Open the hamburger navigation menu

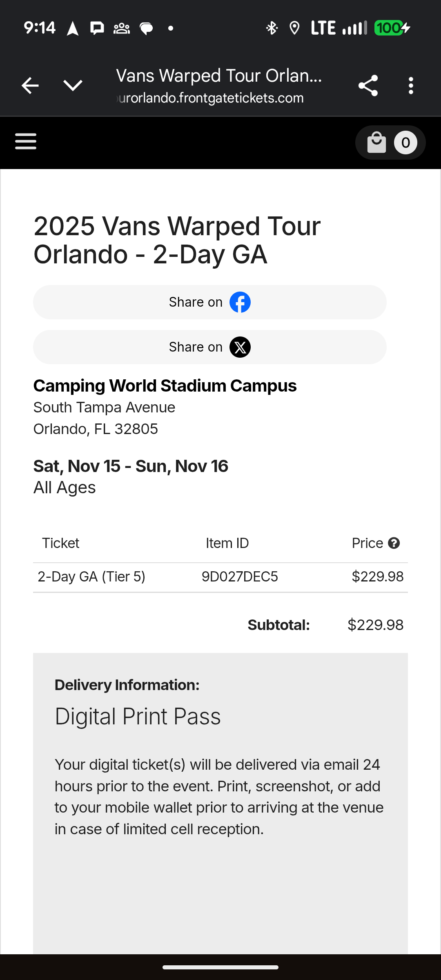click(x=26, y=142)
